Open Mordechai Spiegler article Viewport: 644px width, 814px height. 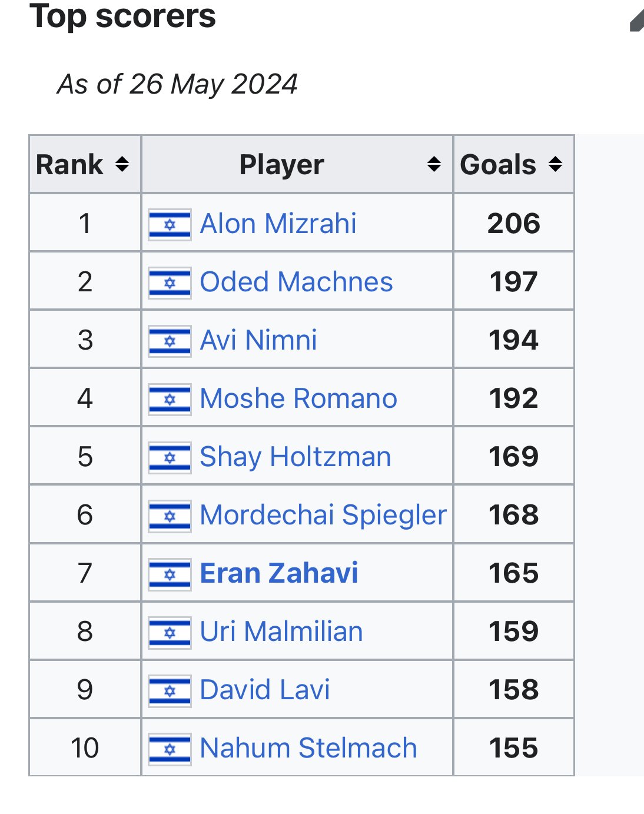(x=323, y=515)
